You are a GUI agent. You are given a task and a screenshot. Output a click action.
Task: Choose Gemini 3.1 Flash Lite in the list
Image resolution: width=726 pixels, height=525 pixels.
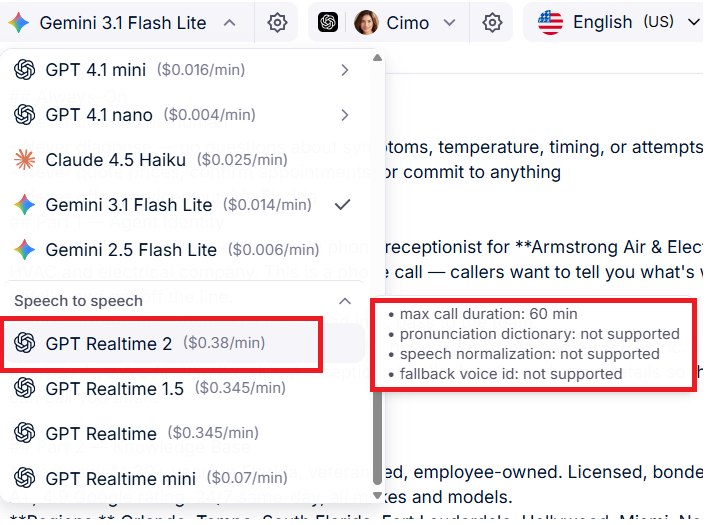tap(183, 205)
